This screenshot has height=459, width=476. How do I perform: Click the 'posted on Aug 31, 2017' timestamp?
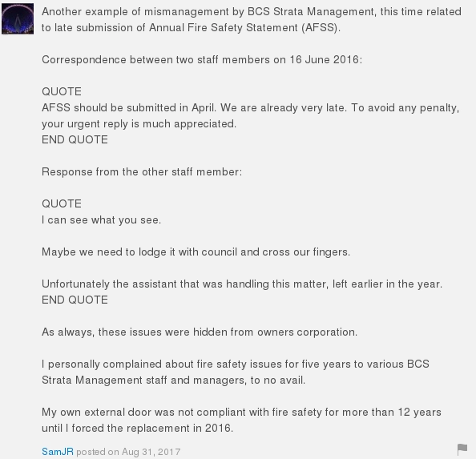coord(128,452)
